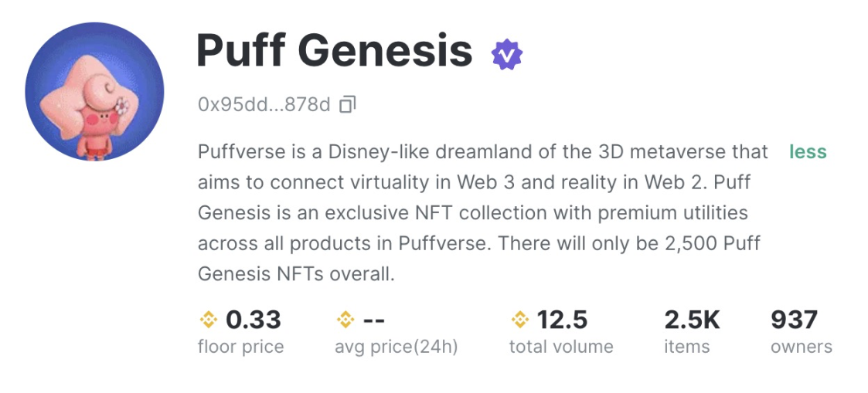Click the items label
The height and width of the screenshot is (393, 868).
point(686,347)
